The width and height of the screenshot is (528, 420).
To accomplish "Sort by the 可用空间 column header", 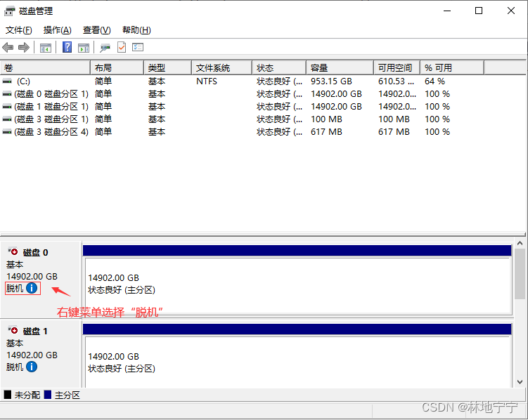I will pyautogui.click(x=397, y=68).
